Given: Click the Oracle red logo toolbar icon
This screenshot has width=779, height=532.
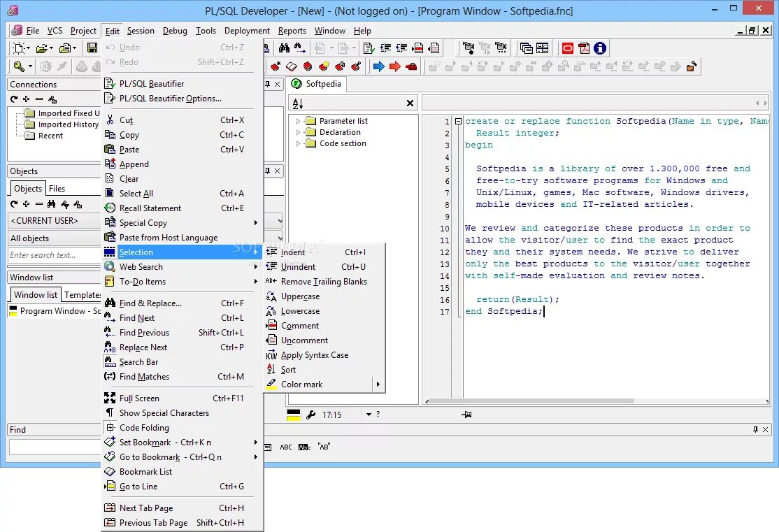Looking at the screenshot, I should (567, 48).
